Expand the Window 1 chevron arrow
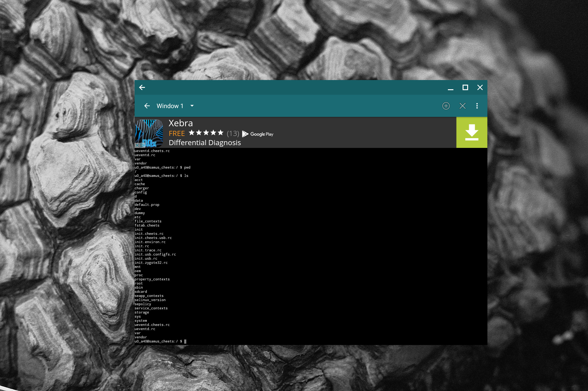The image size is (588, 391). point(193,106)
